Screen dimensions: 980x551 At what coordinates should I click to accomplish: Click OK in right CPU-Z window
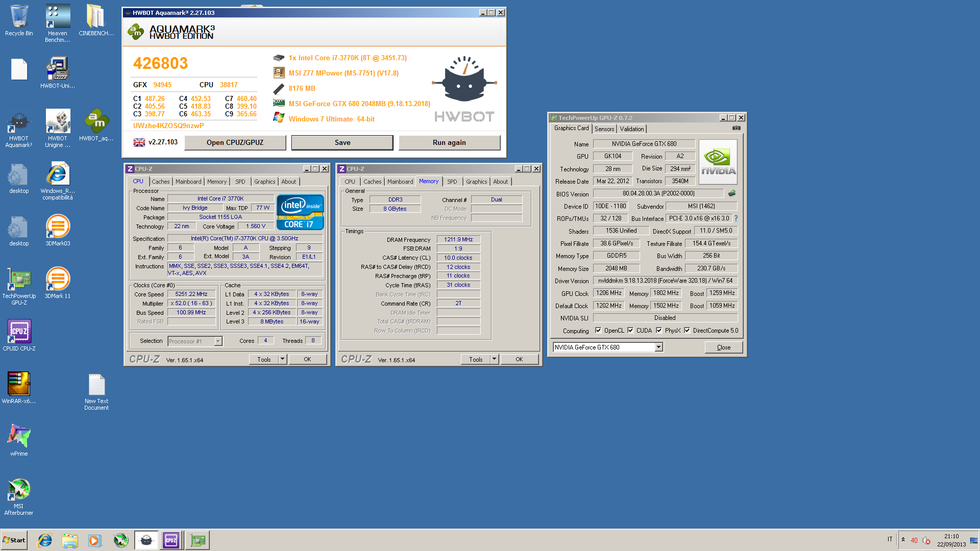point(519,359)
